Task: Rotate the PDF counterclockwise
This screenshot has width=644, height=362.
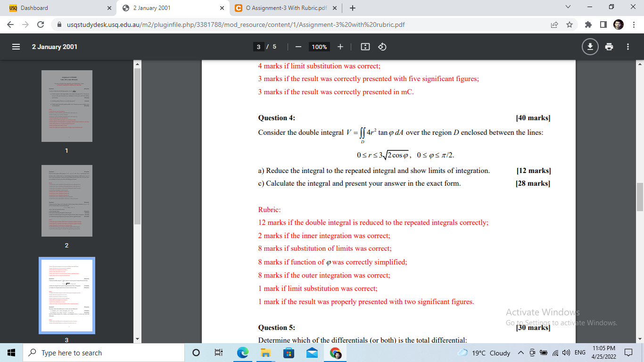Action: click(x=382, y=47)
